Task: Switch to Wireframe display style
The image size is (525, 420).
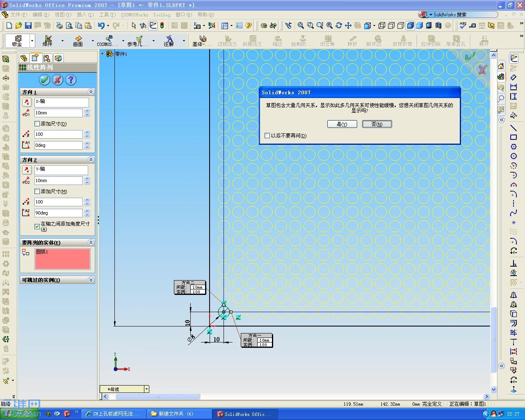Action: 381,25
